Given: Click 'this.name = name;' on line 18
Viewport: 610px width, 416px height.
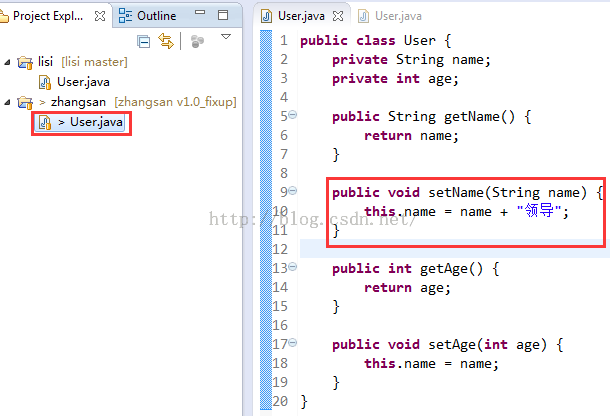Looking at the screenshot, I should pos(431,363).
